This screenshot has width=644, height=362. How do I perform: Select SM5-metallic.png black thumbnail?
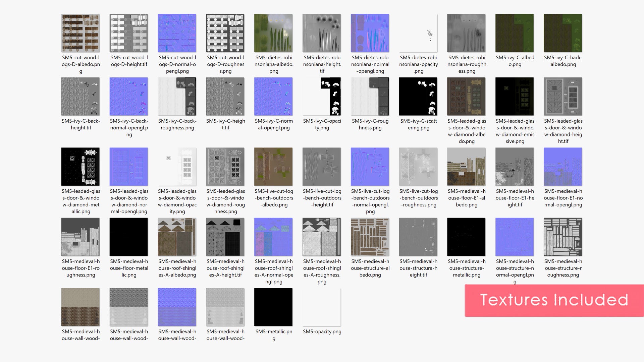[x=273, y=307]
